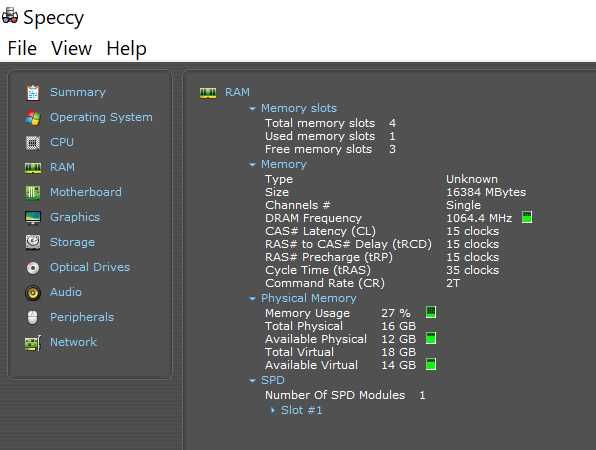Open the Help menu
The width and height of the screenshot is (596, 450).
[126, 49]
